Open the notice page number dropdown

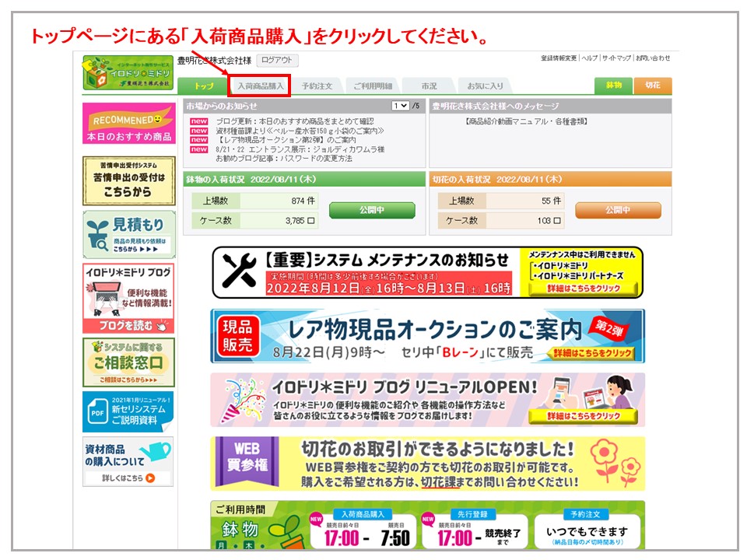tap(400, 106)
